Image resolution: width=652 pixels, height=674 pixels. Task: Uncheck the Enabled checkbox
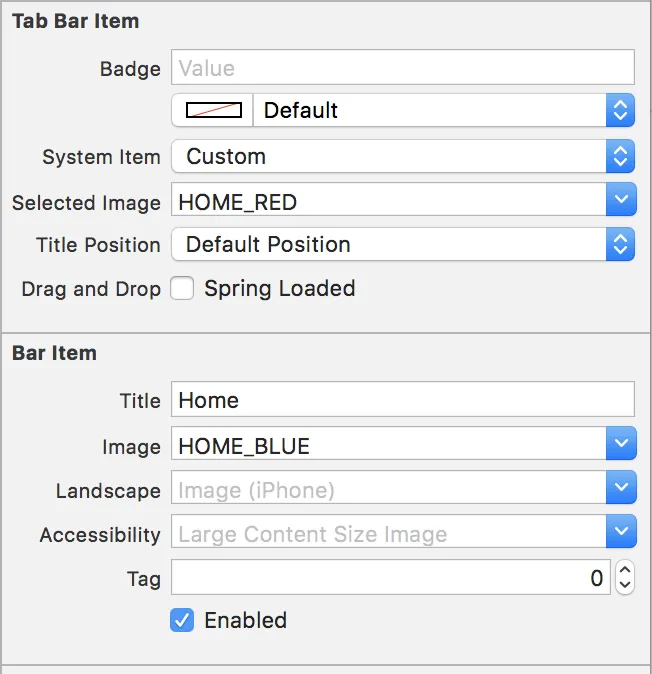pos(182,620)
